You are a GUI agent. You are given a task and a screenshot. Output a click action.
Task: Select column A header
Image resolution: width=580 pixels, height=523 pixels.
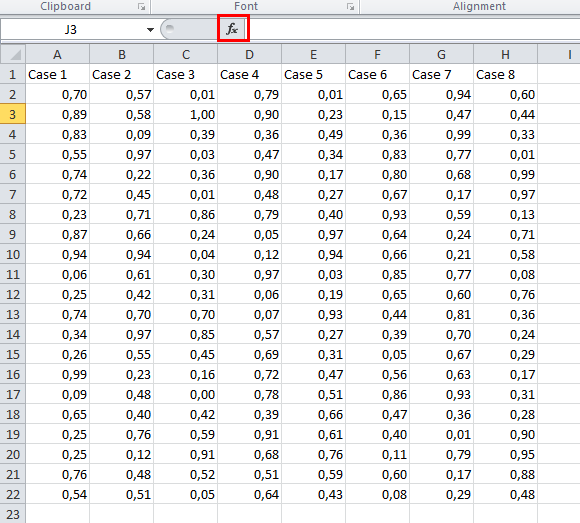(57, 54)
